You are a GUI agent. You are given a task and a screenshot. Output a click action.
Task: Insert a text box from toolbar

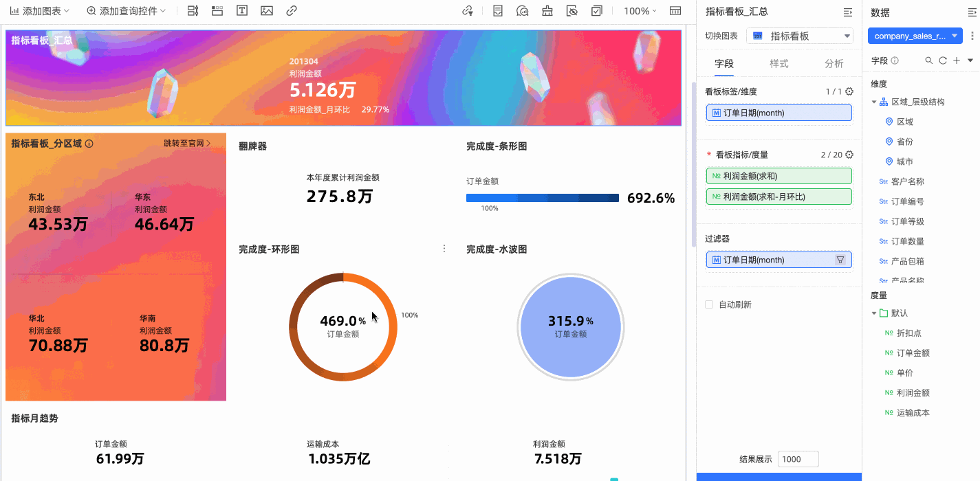pos(242,11)
